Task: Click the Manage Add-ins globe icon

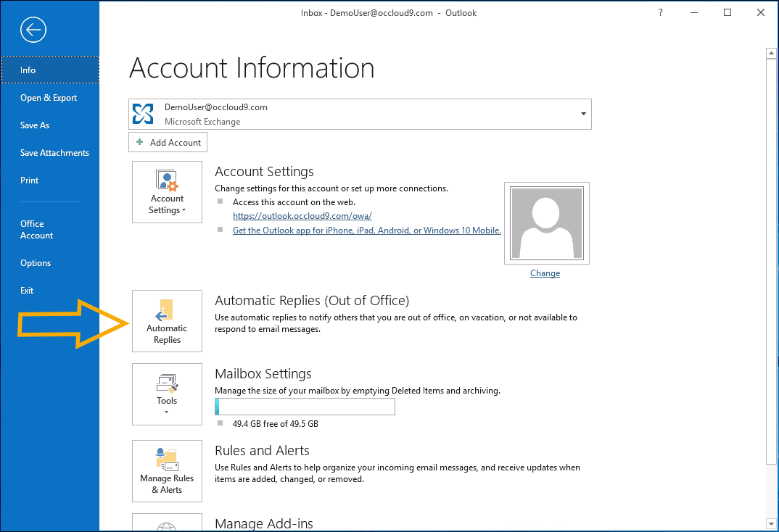Action: (x=166, y=526)
